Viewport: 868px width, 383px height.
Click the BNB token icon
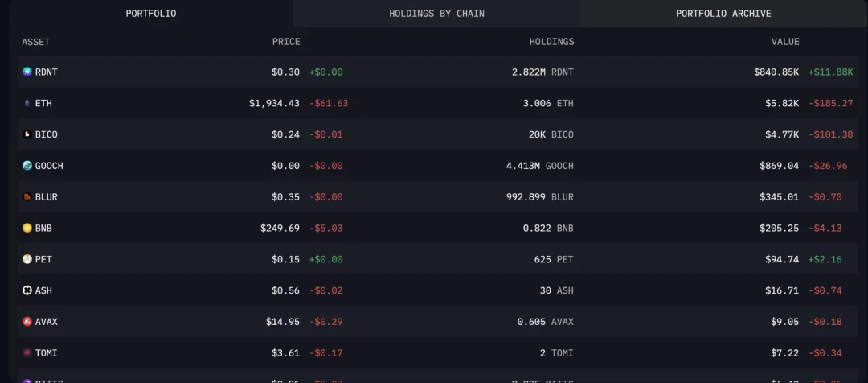(x=27, y=229)
